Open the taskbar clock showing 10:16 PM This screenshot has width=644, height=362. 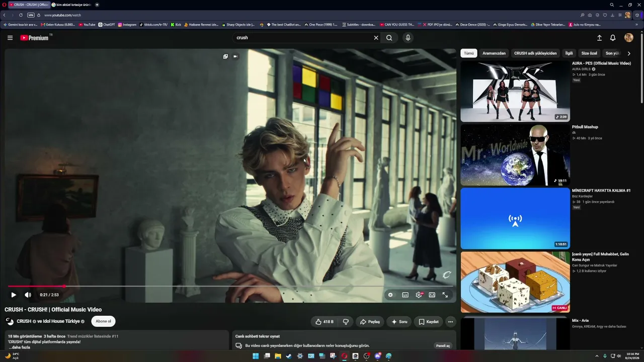[632, 356]
